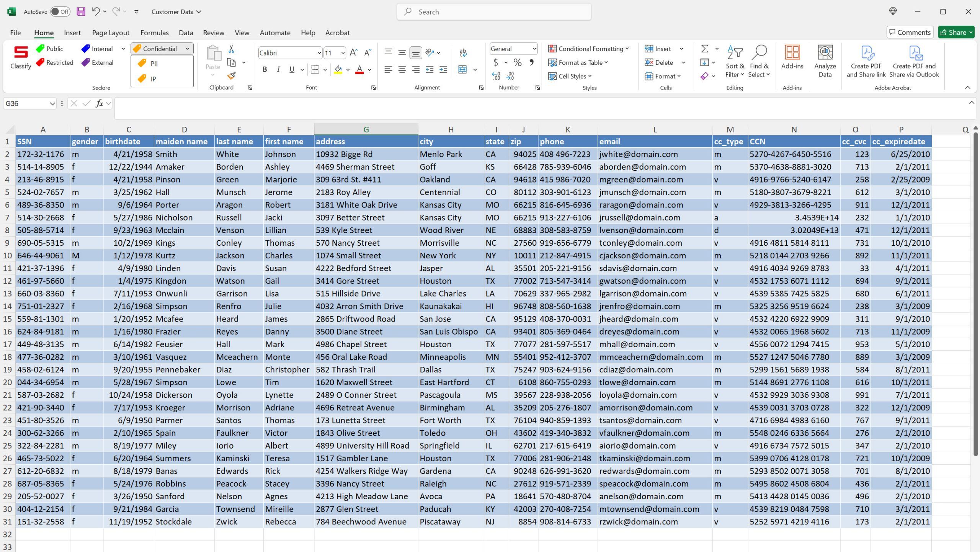Screen dimensions: 980x552
Task: Toggle Align Left horizontal alignment
Action: 388,69
